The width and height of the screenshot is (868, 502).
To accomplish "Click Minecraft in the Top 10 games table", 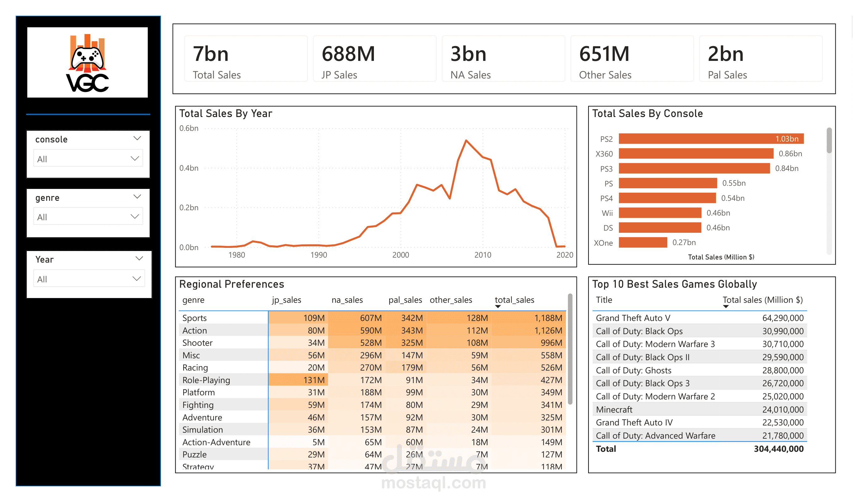I will (x=614, y=409).
